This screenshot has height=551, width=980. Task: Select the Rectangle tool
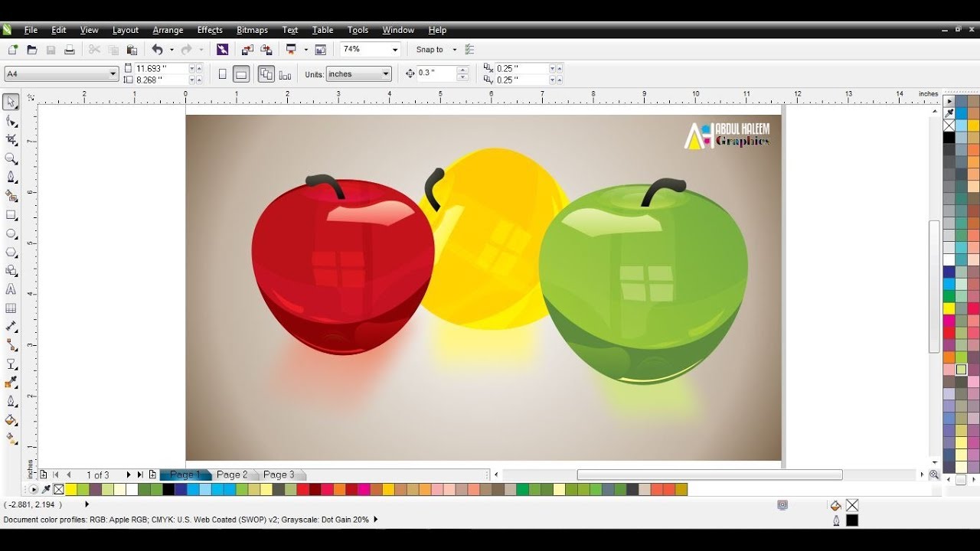pos(11,215)
